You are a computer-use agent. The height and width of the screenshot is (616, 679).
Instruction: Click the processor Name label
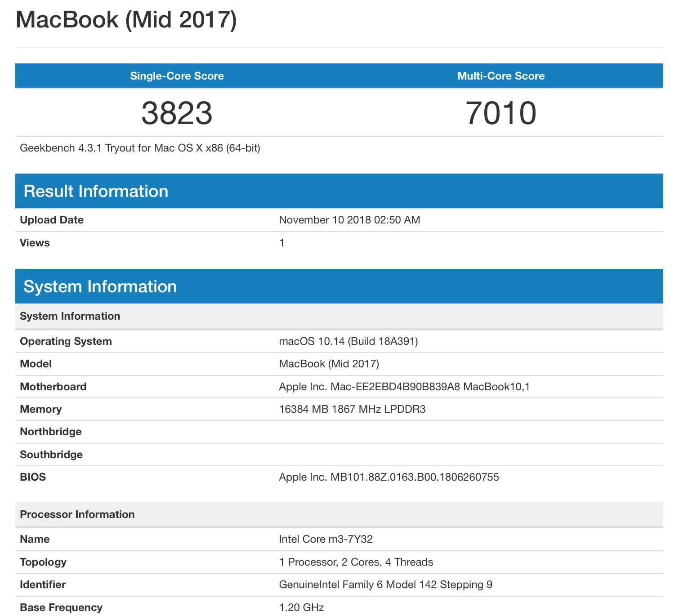pos(35,539)
